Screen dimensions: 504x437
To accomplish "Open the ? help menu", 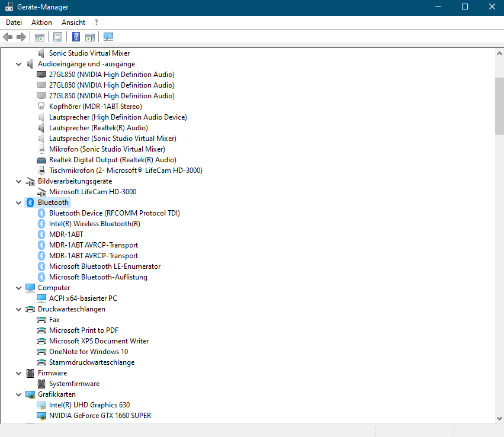I will [96, 23].
